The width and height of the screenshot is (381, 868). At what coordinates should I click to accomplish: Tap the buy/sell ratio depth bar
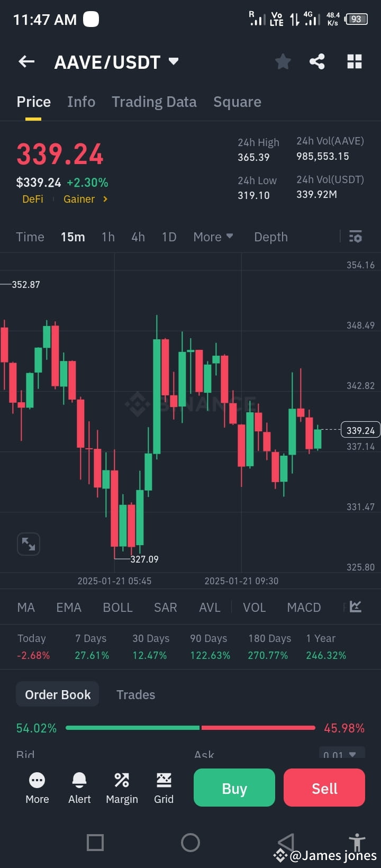(190, 728)
